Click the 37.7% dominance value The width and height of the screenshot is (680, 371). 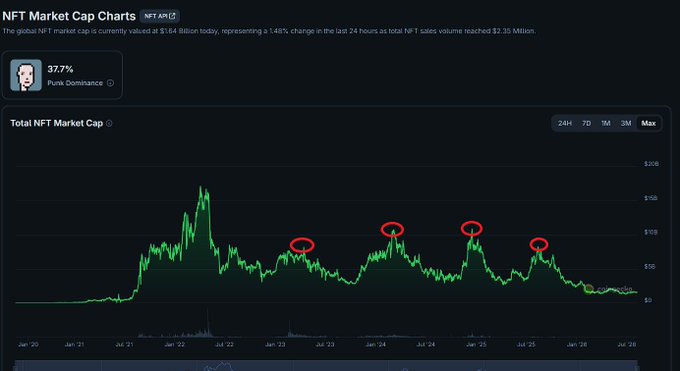pyautogui.click(x=60, y=69)
